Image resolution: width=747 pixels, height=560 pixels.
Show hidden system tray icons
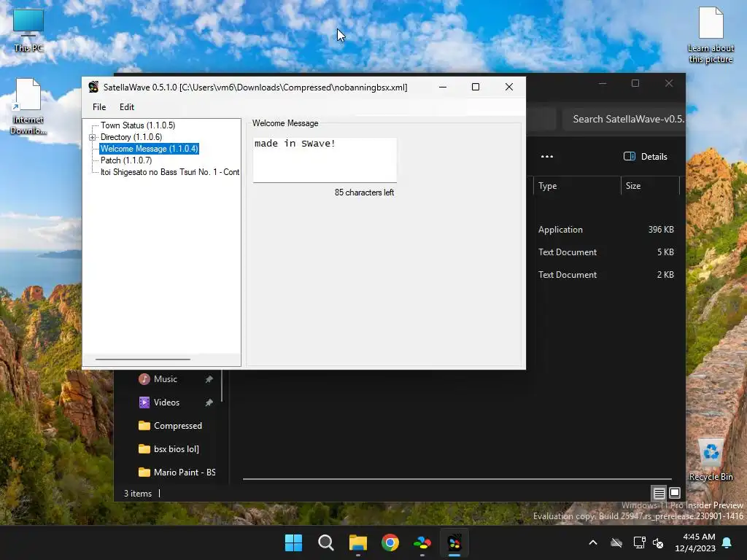point(593,542)
